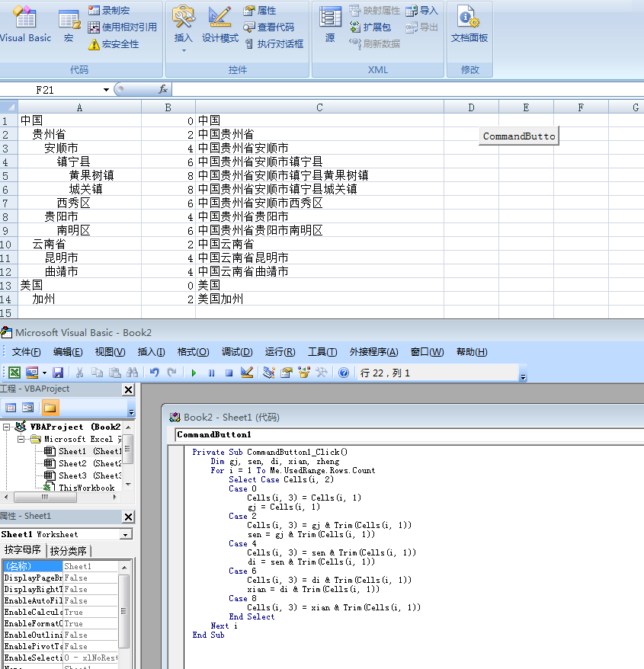Select cell containing 中国贵州省安顺市镇宁县黄果树镇
This screenshot has height=669, width=644.
point(319,175)
